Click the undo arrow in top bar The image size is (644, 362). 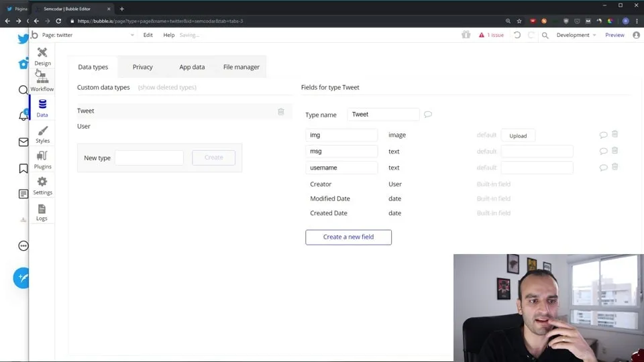(517, 35)
